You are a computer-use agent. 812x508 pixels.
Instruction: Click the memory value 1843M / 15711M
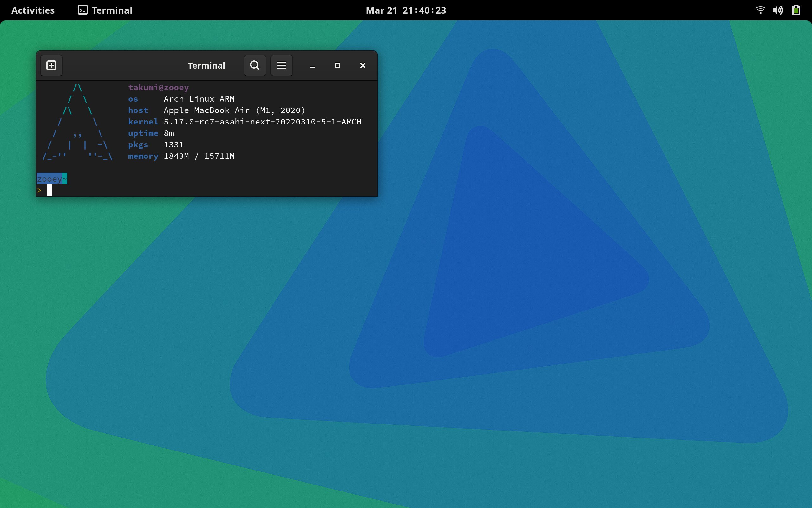(x=199, y=156)
